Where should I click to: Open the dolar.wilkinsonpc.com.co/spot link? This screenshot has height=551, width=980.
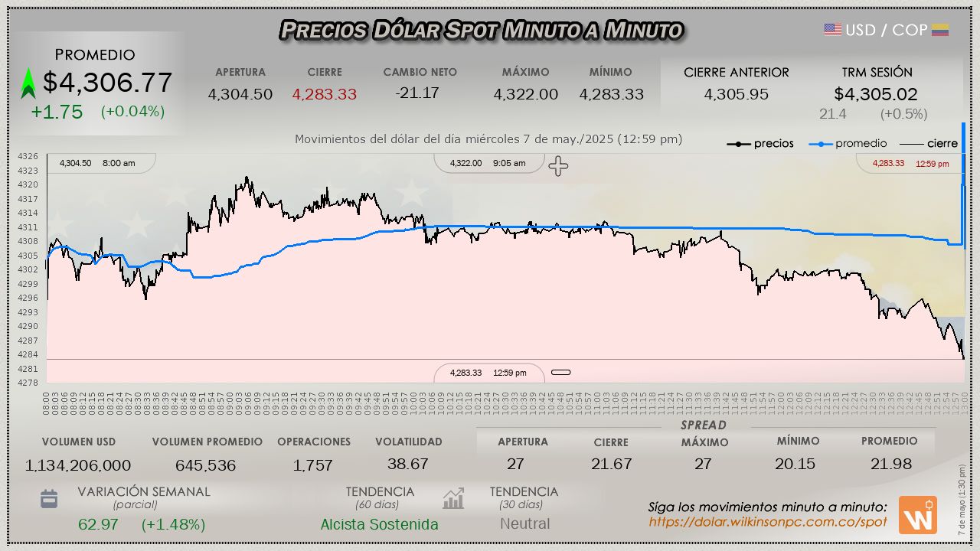[767, 522]
